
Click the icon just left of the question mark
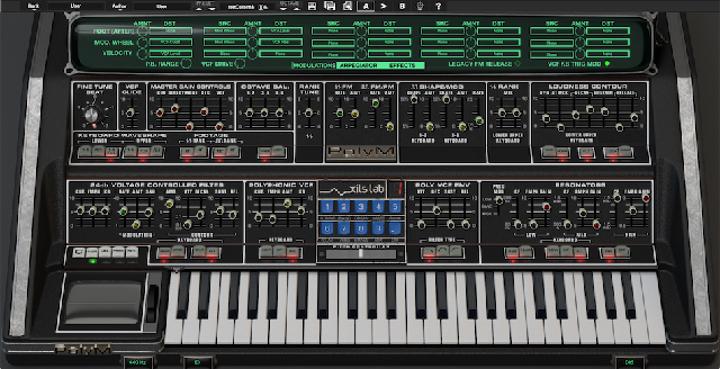(420, 6)
